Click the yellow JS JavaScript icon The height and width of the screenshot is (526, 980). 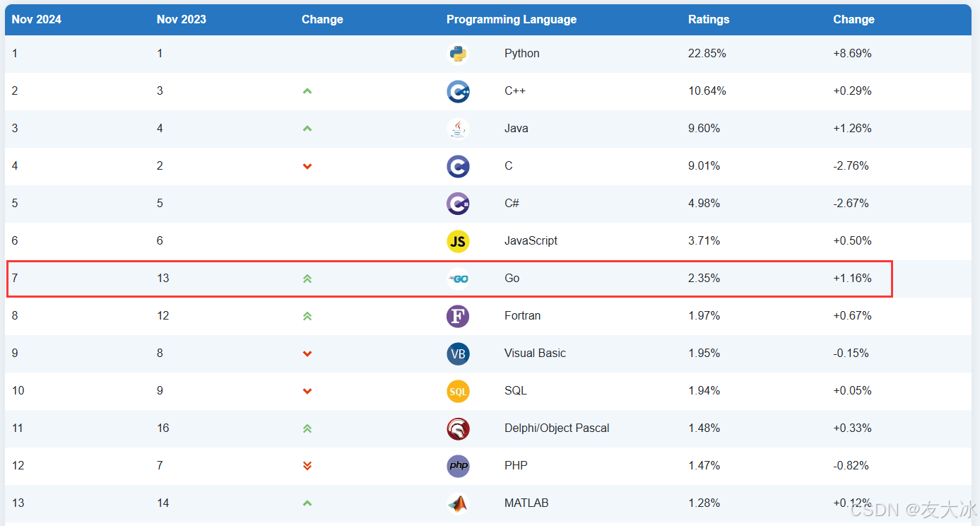[458, 241]
